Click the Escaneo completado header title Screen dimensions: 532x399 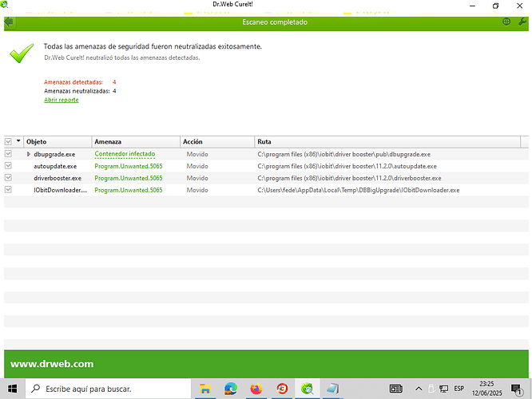[x=275, y=22]
